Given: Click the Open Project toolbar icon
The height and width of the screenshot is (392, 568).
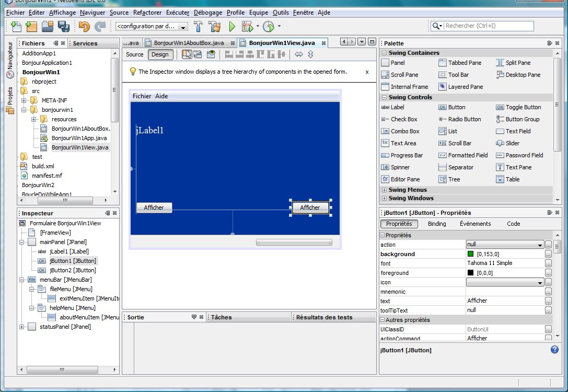Looking at the screenshot, I should (x=48, y=26).
